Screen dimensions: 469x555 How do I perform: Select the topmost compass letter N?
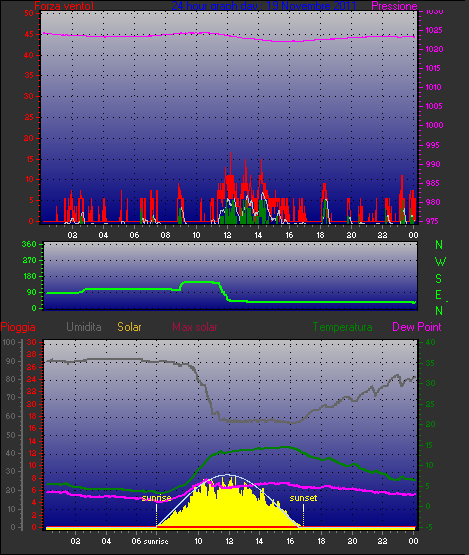pos(439,245)
